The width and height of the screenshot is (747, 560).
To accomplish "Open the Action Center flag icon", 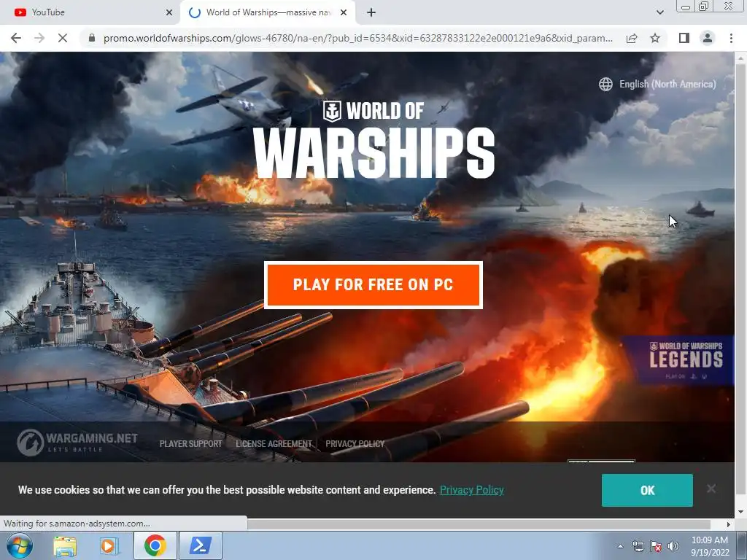I will (656, 546).
